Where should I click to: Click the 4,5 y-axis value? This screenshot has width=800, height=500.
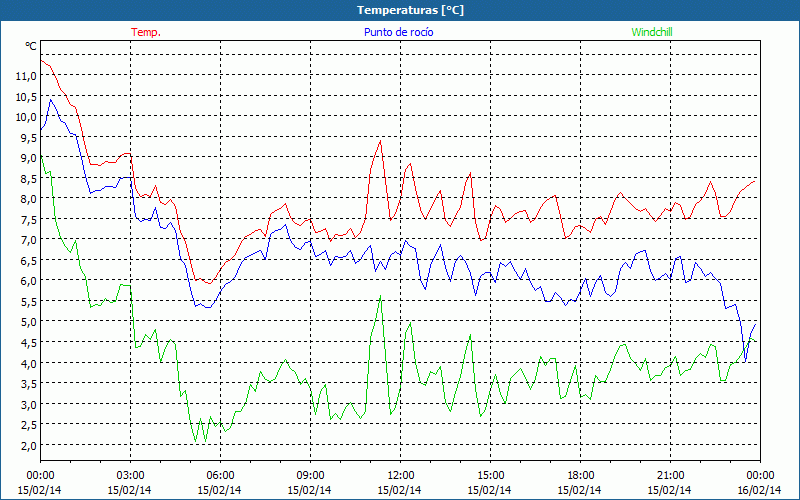28,343
